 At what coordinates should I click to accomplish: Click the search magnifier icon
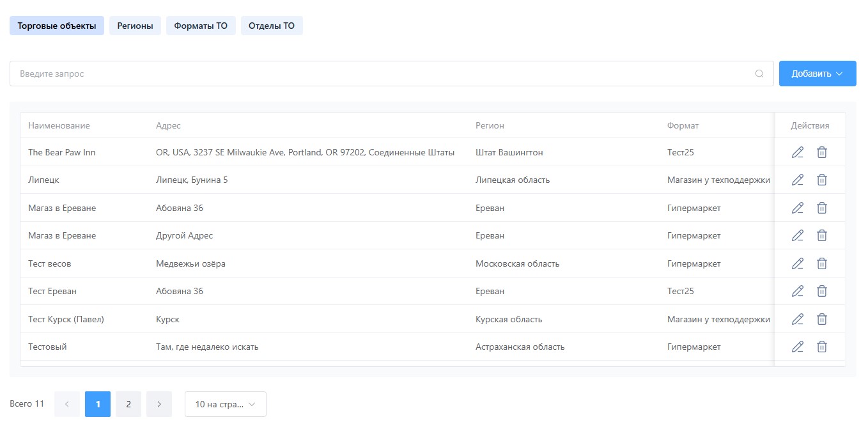(x=759, y=74)
